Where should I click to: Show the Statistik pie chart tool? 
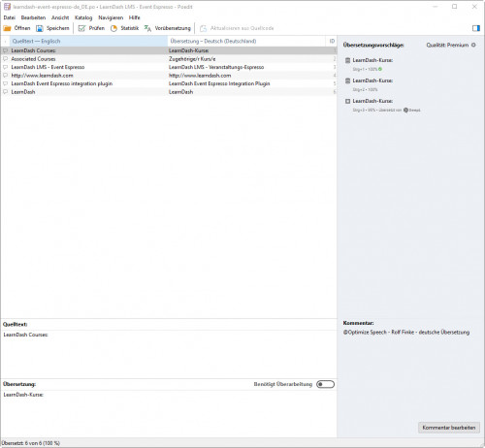point(124,28)
